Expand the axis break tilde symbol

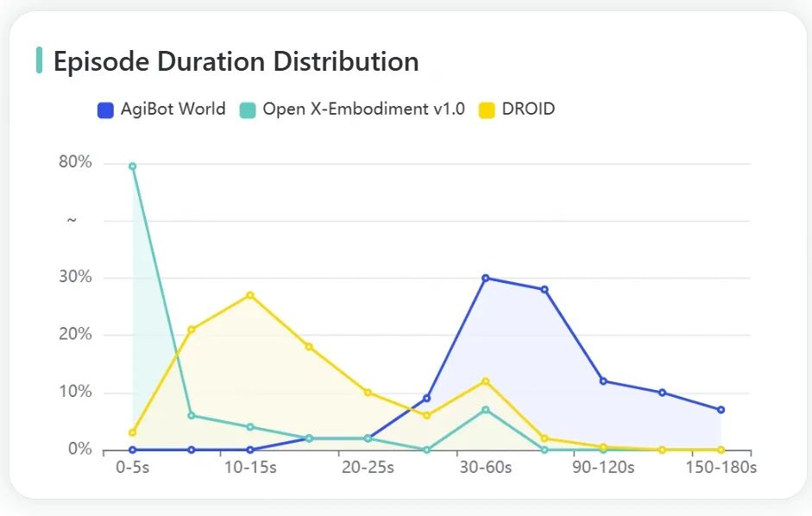(70, 218)
